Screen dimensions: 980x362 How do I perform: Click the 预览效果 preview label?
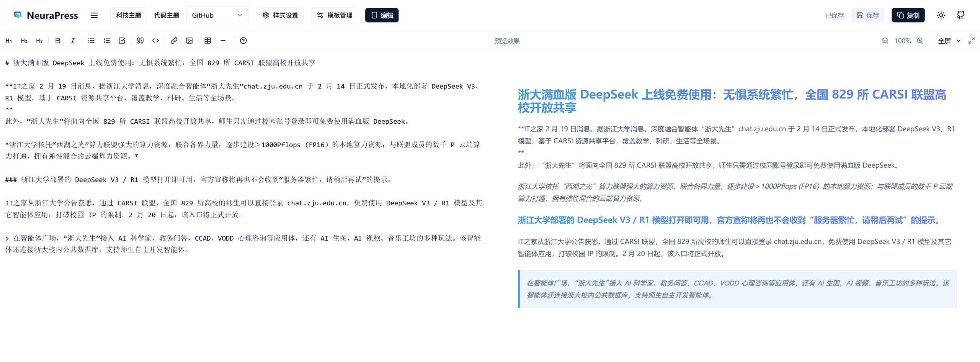(507, 41)
